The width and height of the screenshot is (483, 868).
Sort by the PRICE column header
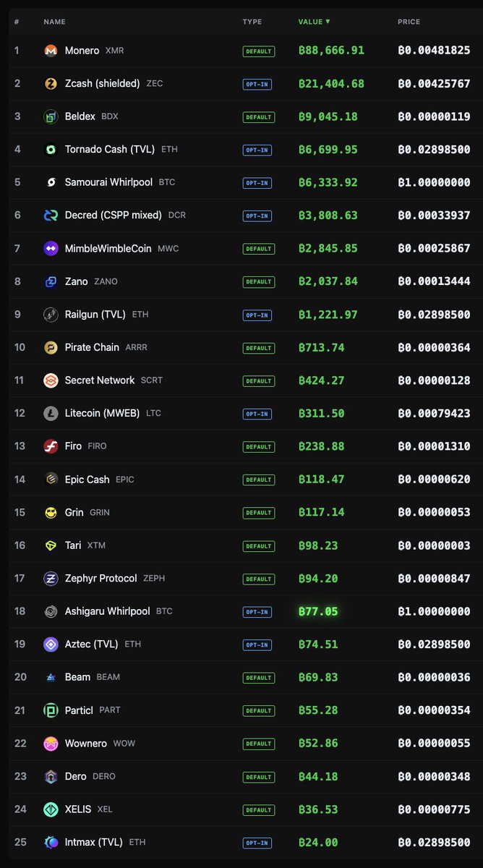tap(409, 22)
